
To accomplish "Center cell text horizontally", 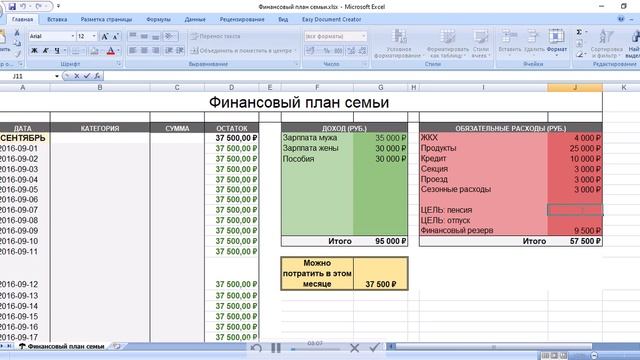I will tap(144, 51).
